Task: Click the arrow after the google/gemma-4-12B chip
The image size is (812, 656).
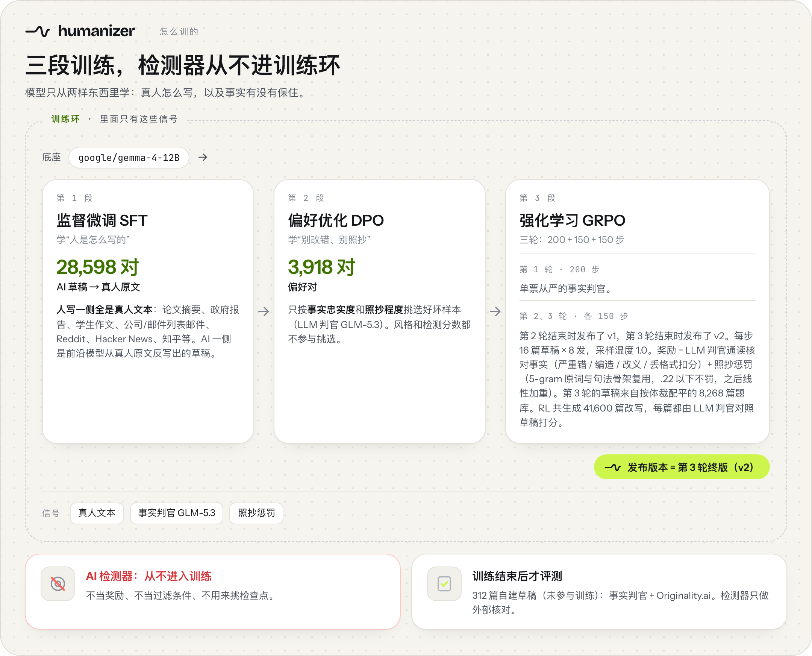Action: [x=203, y=157]
